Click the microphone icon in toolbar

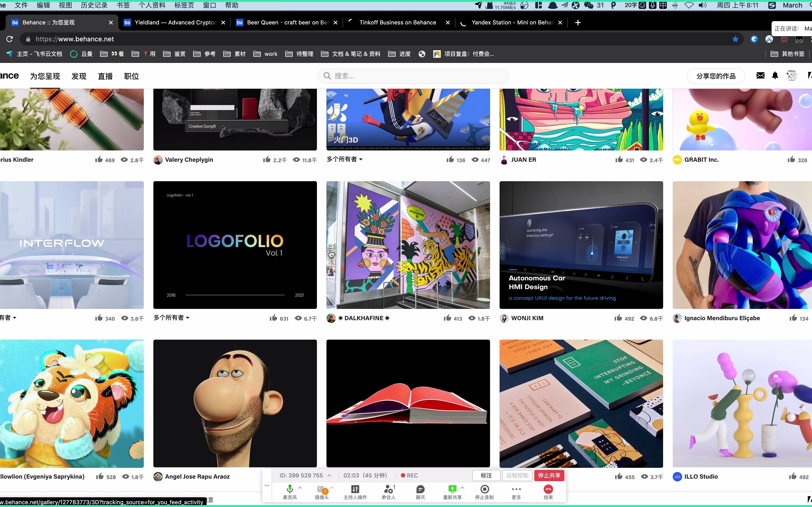289,489
